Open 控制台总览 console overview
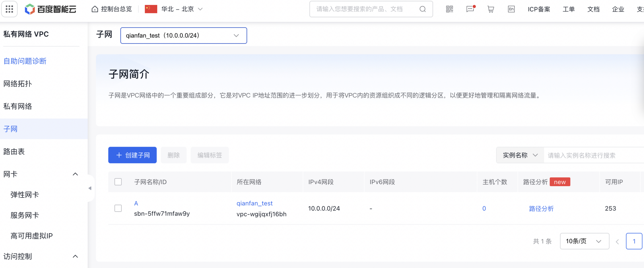The image size is (644, 268). [112, 9]
